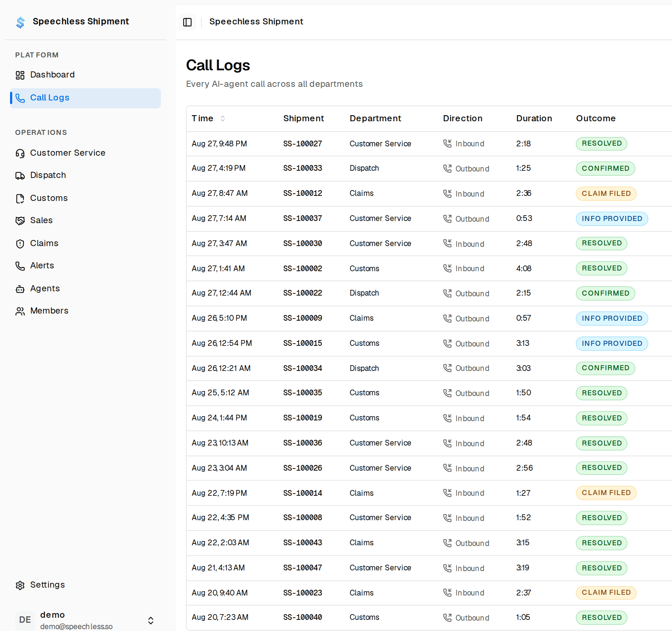
Task: Expand the demo account switcher chevron
Action: [x=151, y=621]
